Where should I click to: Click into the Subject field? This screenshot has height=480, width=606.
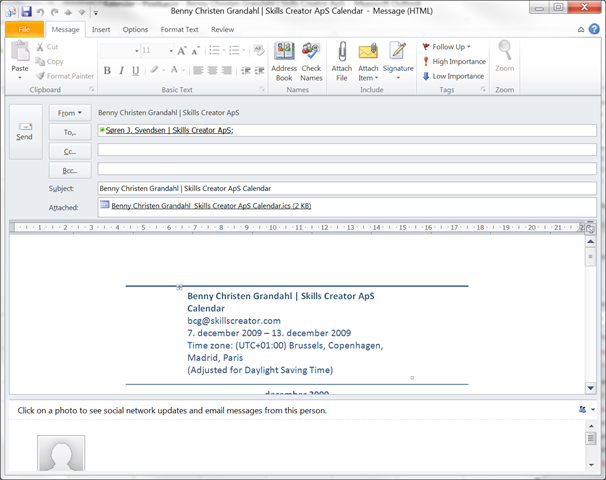tap(347, 188)
